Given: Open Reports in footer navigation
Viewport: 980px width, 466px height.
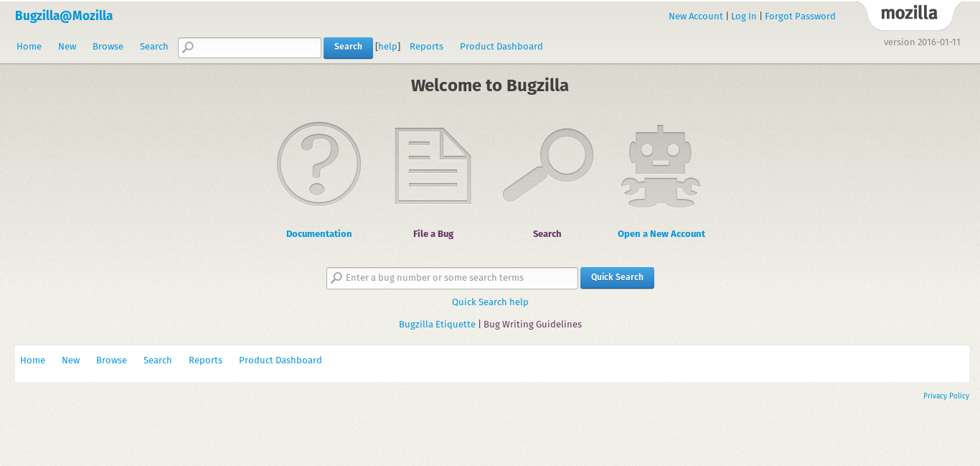Looking at the screenshot, I should coord(205,360).
